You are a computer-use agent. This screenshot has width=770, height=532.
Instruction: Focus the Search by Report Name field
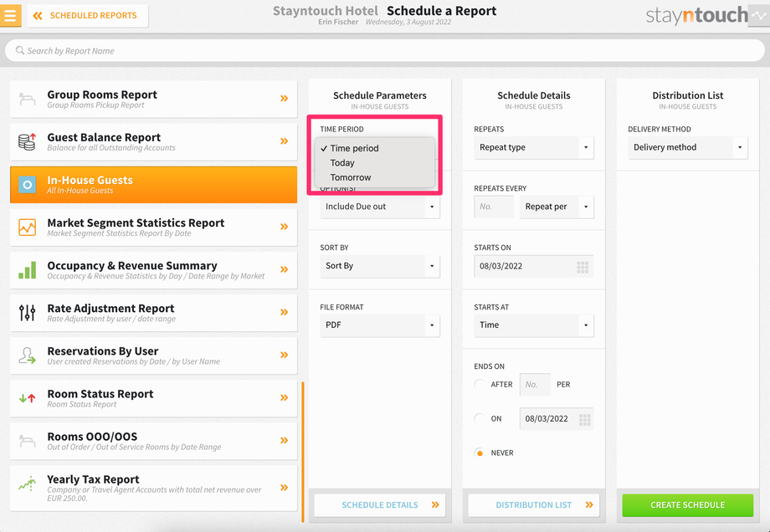click(x=384, y=50)
